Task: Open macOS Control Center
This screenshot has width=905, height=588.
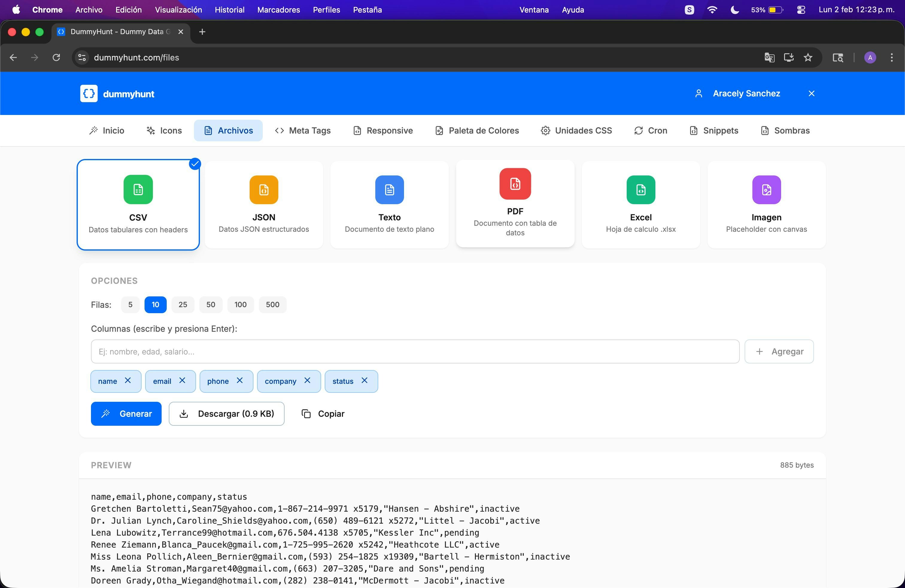Action: (801, 10)
